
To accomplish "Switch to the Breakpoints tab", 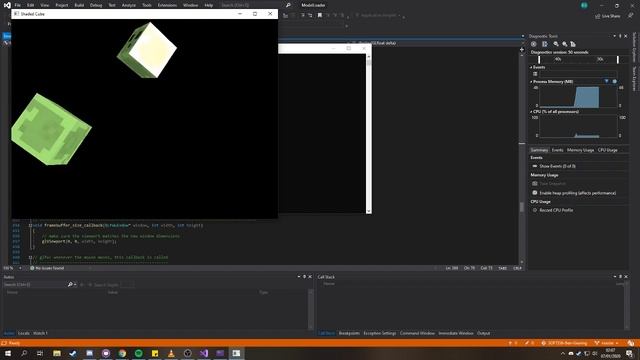I will tap(349, 333).
